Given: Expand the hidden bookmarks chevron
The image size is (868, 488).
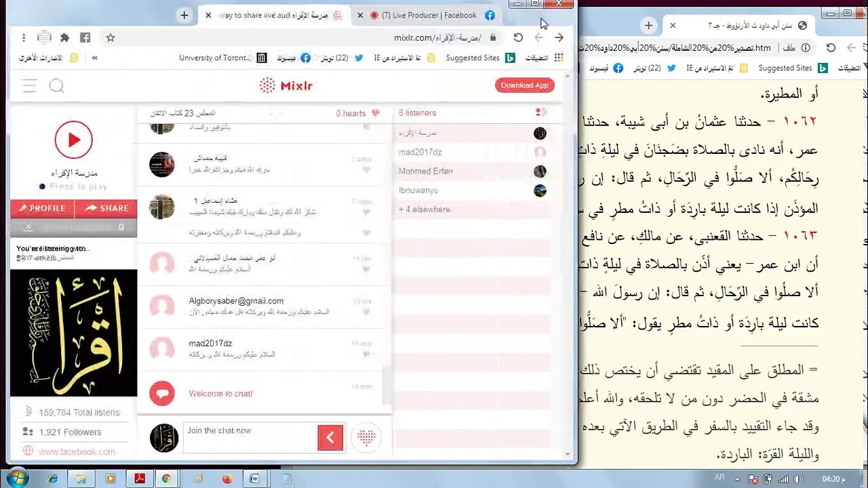Looking at the screenshot, I should (94, 58).
